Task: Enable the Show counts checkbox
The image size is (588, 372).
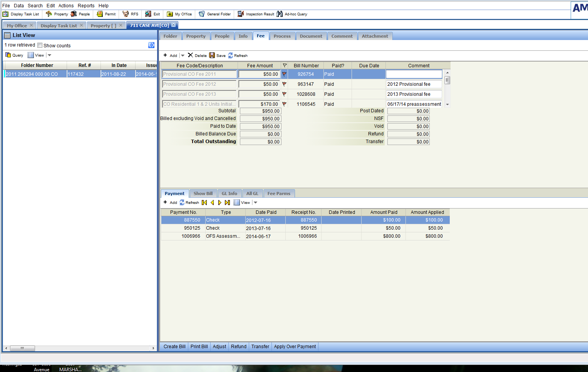Action: 40,45
